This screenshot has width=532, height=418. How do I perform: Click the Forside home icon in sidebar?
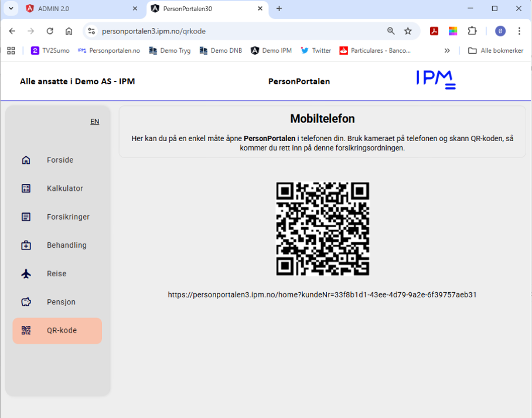(26, 160)
